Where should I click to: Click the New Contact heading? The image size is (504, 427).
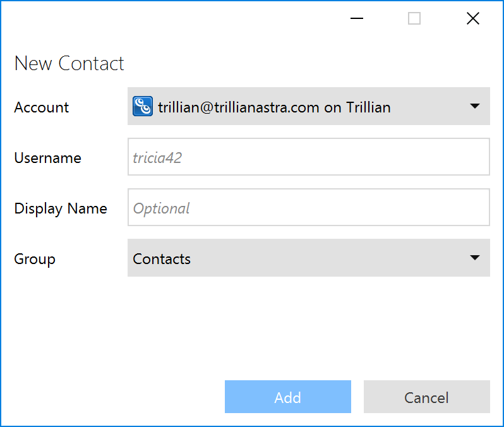[x=69, y=63]
